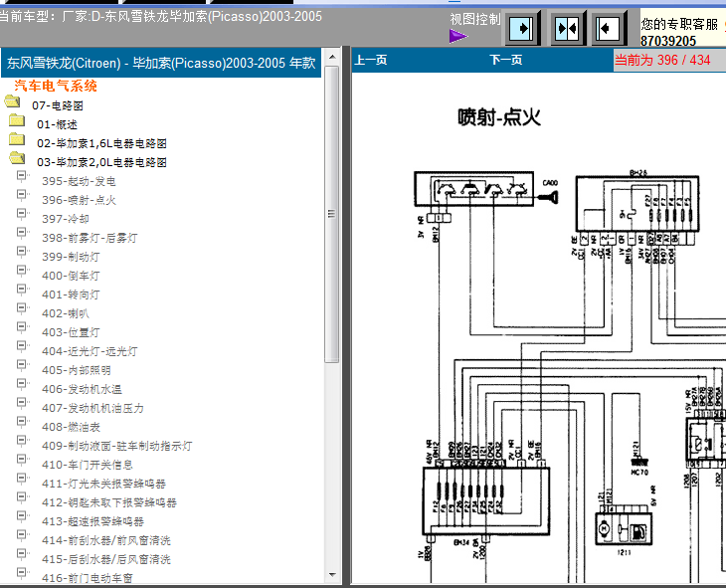This screenshot has height=588, width=726.
Task: Open diagram 415-后刮水器/后风窗清洗
Action: point(106,559)
